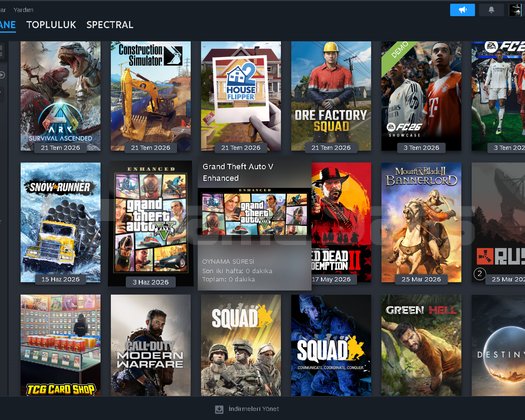
Task: Select the Red Dead Redemption II cover
Action: point(342,223)
